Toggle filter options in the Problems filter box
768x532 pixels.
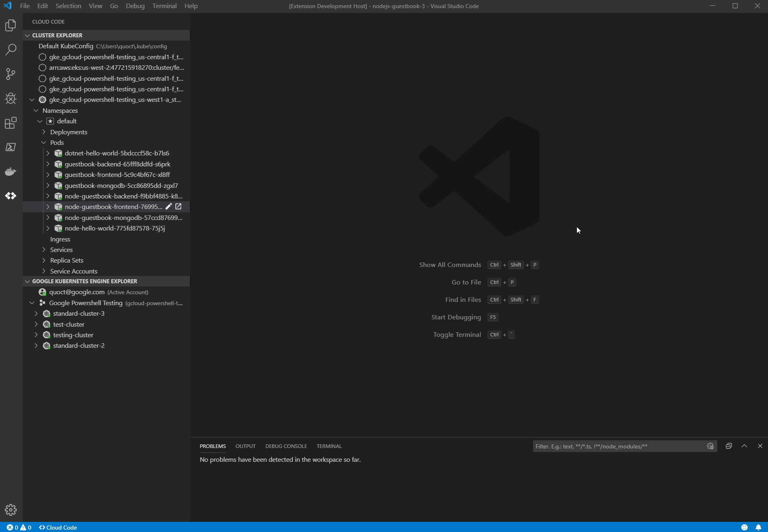[x=710, y=446]
